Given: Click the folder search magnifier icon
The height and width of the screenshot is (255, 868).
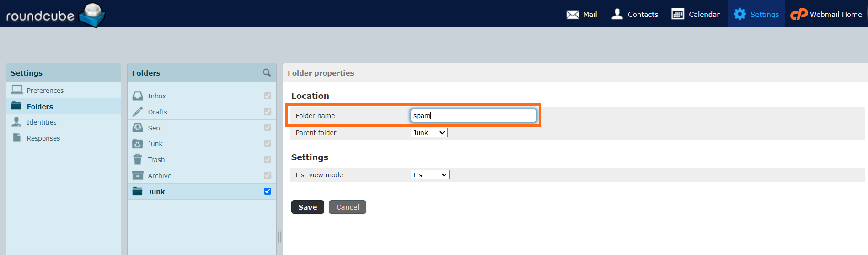Looking at the screenshot, I should click(x=267, y=73).
